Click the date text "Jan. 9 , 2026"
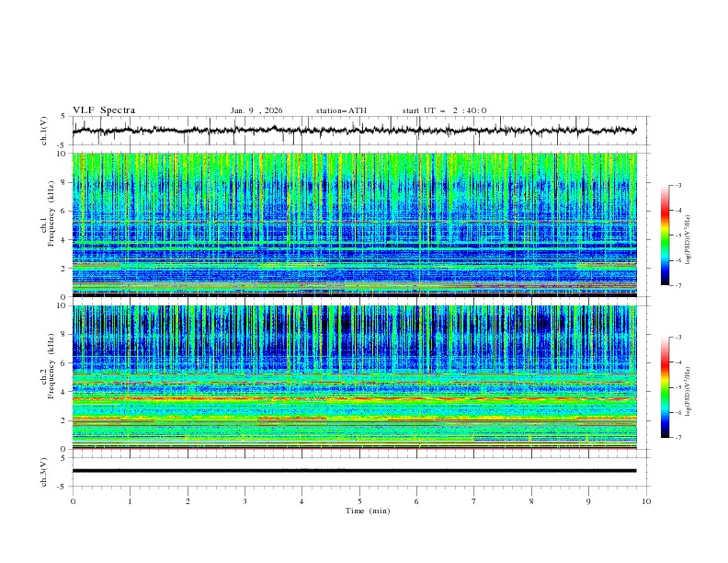Screen dimensions: 728x563 tap(256, 110)
